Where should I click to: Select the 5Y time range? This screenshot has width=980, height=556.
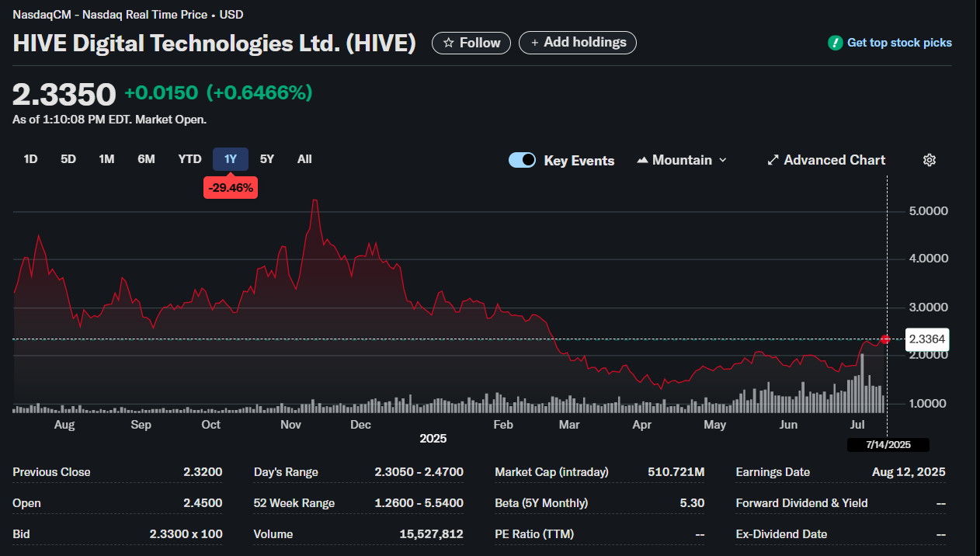pos(266,159)
